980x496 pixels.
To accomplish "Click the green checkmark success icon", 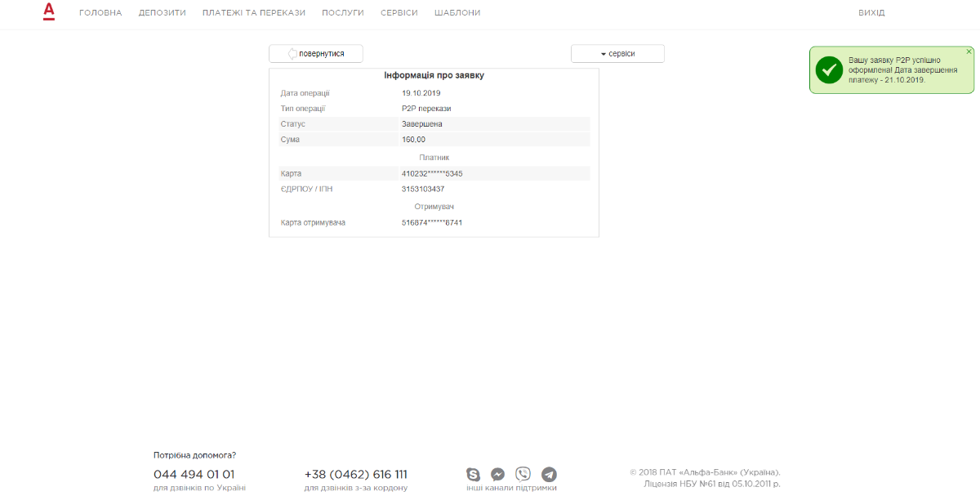I will click(x=829, y=70).
